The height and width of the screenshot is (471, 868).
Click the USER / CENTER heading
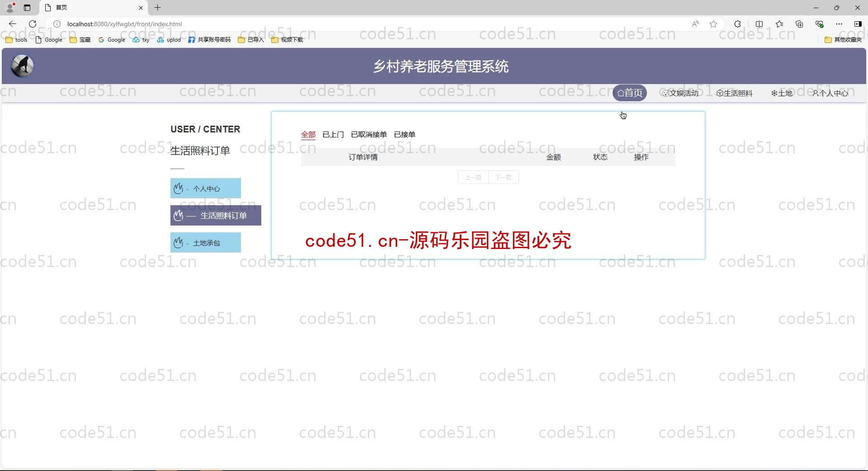(x=205, y=129)
